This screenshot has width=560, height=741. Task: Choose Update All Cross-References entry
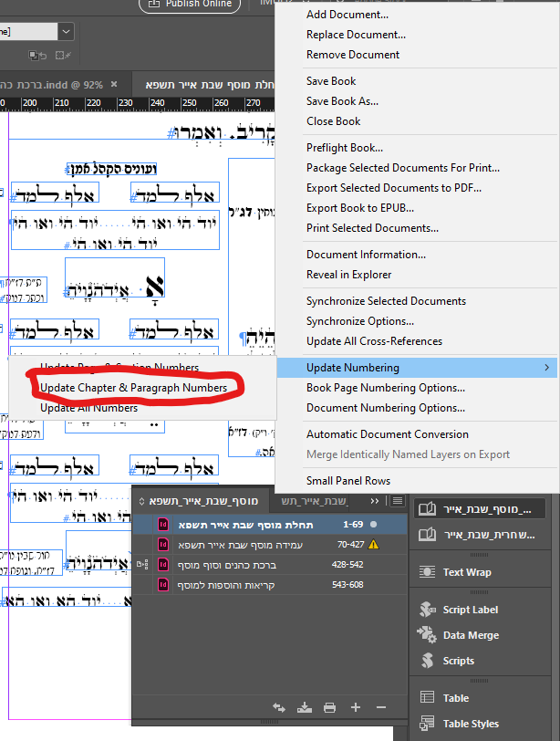(374, 341)
